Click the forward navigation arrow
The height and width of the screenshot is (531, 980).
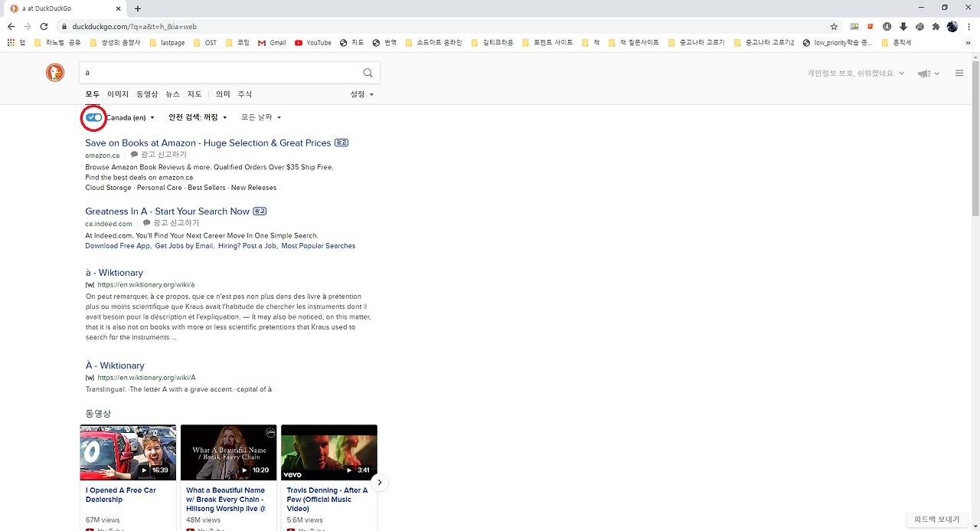click(28, 26)
